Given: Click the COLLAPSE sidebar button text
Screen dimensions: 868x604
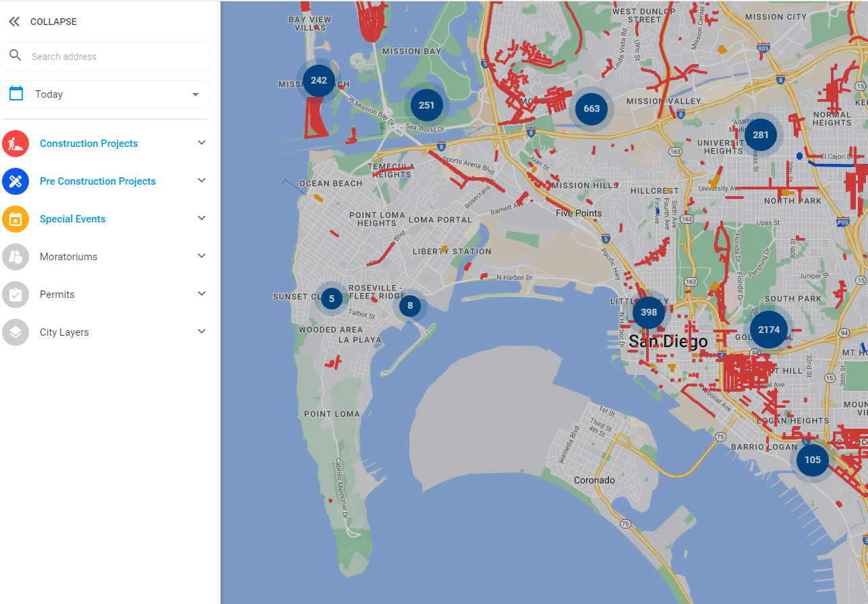Looking at the screenshot, I should 53,22.
